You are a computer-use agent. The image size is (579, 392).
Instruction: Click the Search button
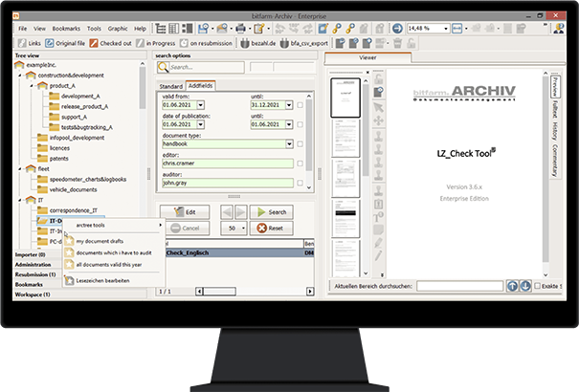pyautogui.click(x=272, y=212)
